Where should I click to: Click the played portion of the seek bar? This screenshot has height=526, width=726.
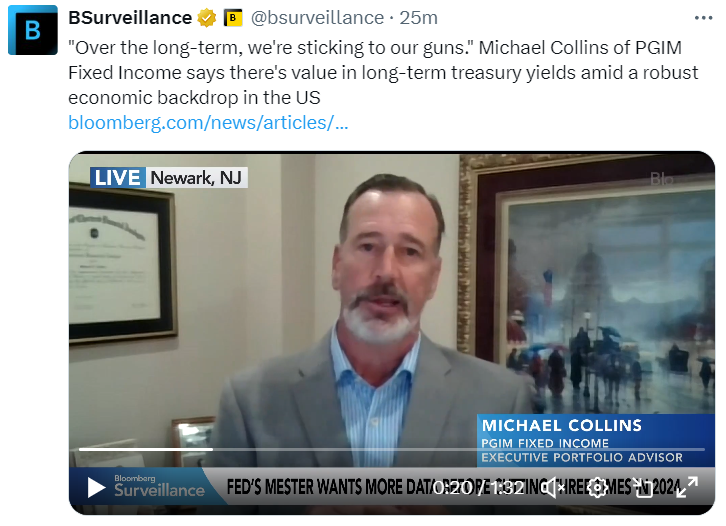click(145, 449)
